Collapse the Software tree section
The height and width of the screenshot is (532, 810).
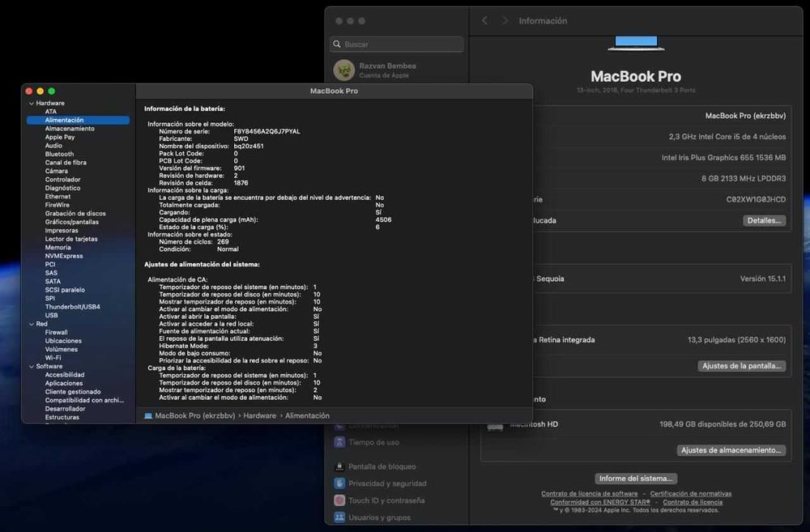[x=32, y=366]
